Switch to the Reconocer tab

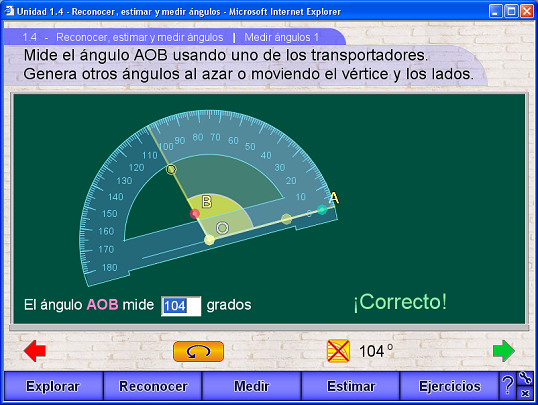[153, 386]
